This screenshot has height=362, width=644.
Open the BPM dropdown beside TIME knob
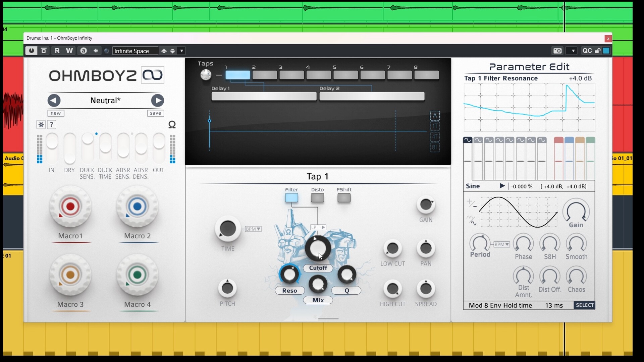(x=253, y=229)
